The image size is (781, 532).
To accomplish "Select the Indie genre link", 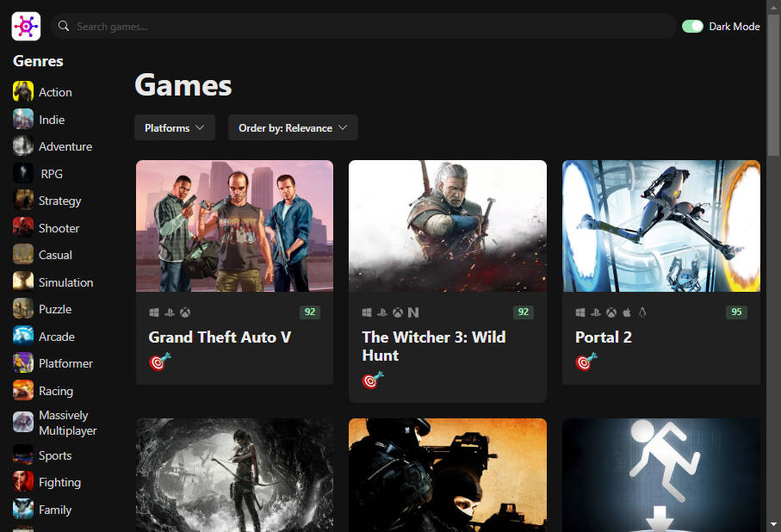I will tap(52, 120).
